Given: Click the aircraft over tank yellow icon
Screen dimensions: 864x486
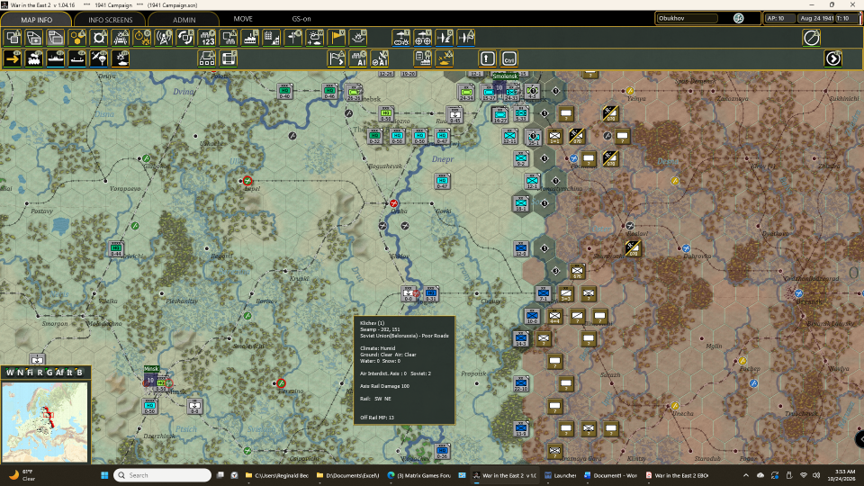Looking at the screenshot, I should tap(444, 58).
